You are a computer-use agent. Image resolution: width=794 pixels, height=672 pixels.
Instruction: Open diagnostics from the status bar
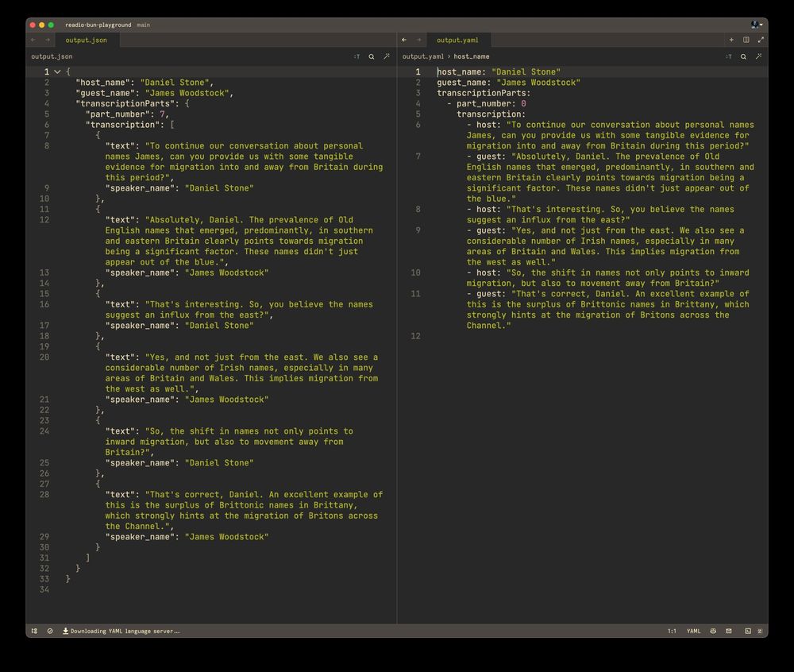coord(50,631)
